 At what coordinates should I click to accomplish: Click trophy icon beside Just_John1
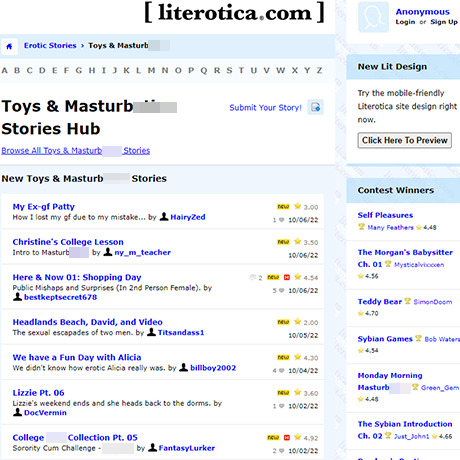(388, 436)
